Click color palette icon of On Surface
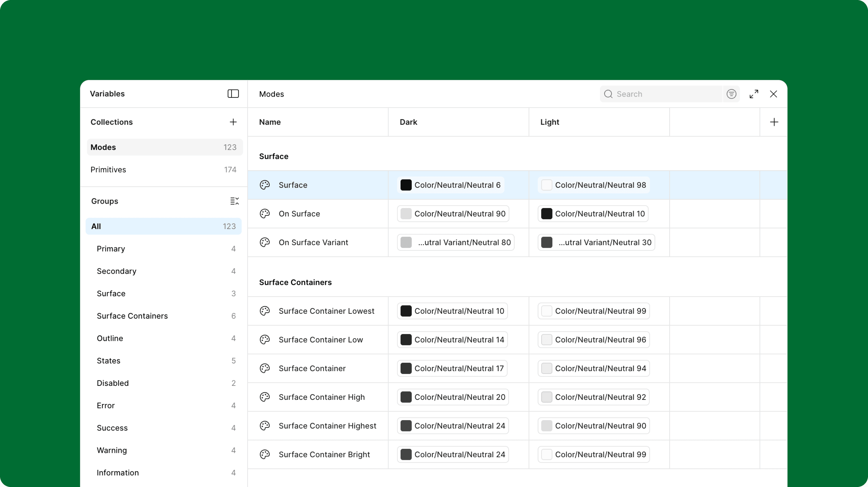 coord(264,213)
